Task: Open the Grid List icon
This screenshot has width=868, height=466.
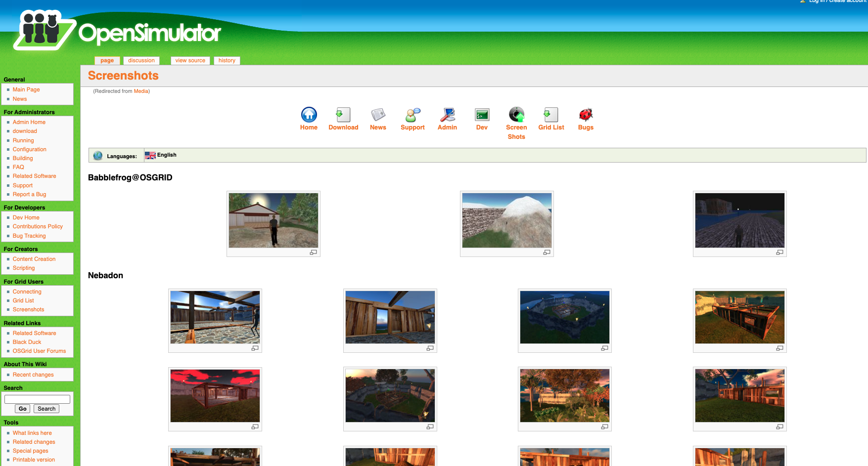Action: point(551,115)
